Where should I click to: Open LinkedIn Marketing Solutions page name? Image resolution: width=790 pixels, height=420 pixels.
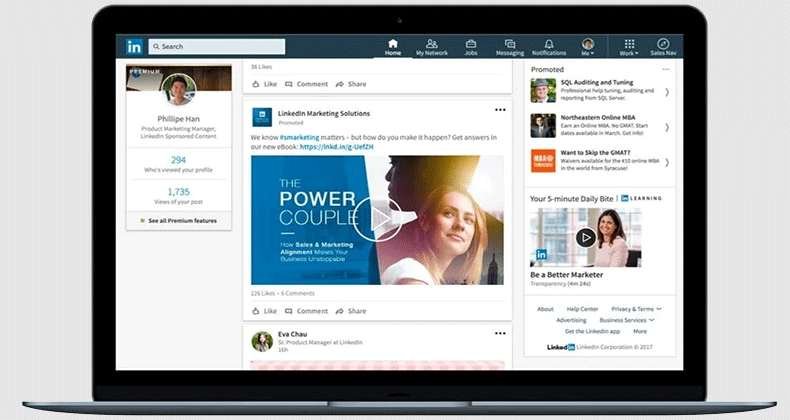324,113
